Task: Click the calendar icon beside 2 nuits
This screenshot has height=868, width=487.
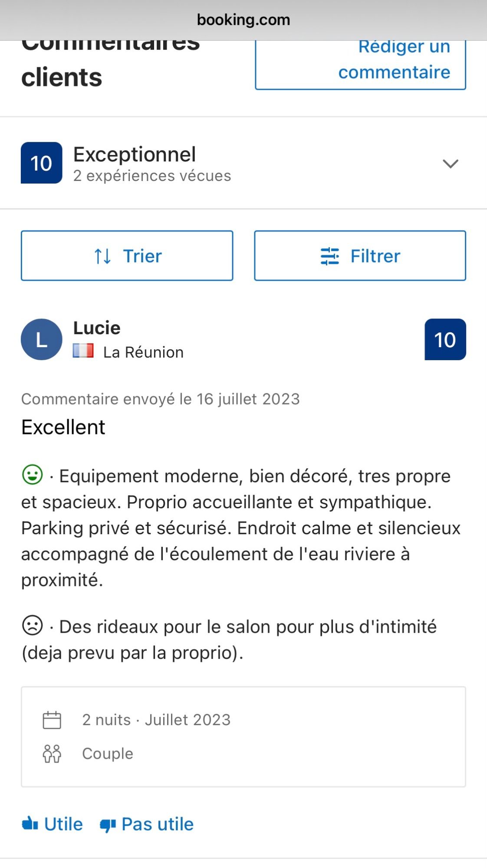Action: [x=52, y=720]
